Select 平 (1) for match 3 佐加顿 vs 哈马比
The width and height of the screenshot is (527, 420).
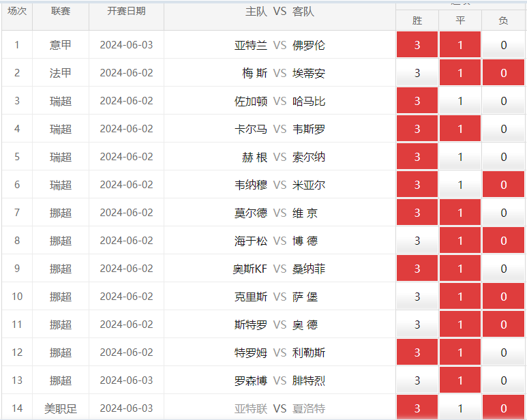tap(460, 100)
